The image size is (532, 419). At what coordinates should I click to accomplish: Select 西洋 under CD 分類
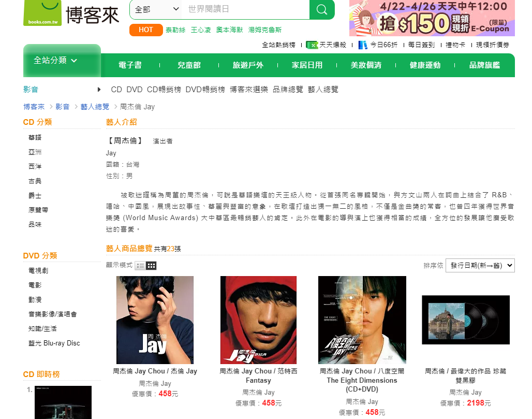click(x=35, y=166)
